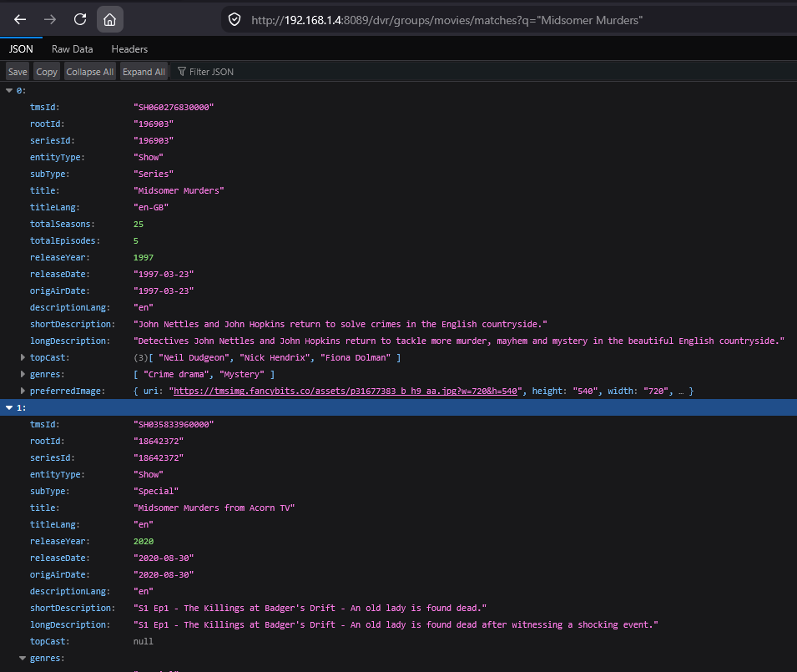Click the seriesId value "196903"

[154, 141]
